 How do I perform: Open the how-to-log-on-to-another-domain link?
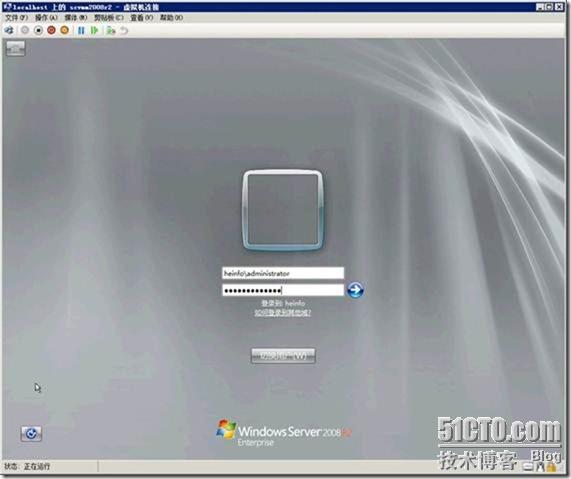pyautogui.click(x=283, y=313)
